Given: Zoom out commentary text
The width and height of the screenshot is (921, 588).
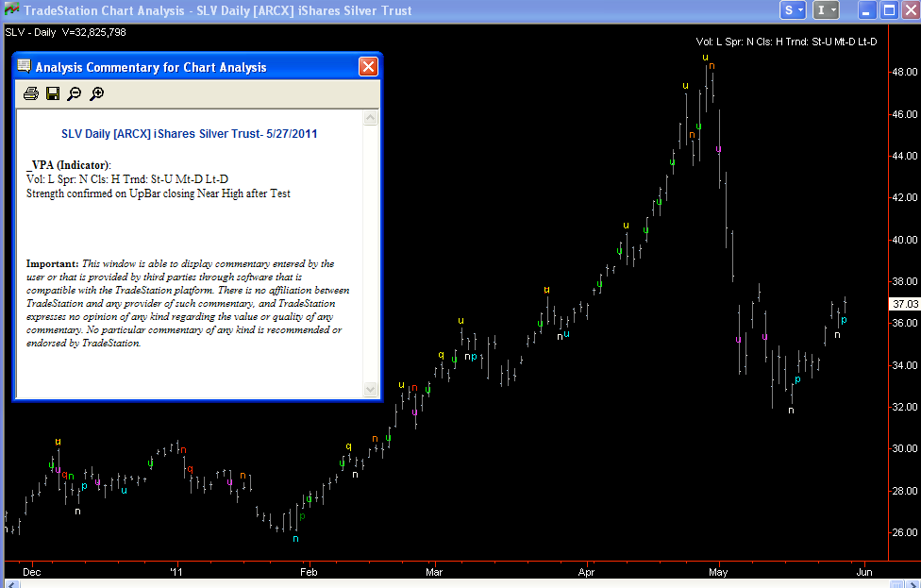Looking at the screenshot, I should [75, 93].
